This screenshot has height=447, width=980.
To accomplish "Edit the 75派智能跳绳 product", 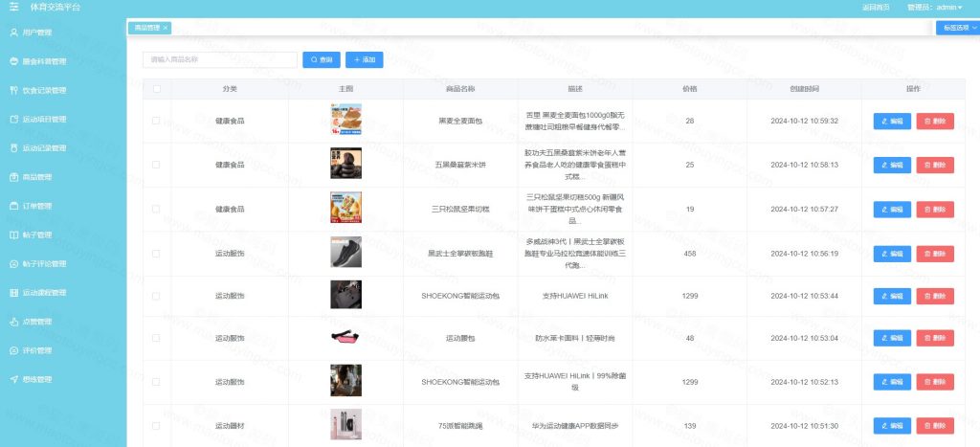I will (x=892, y=426).
